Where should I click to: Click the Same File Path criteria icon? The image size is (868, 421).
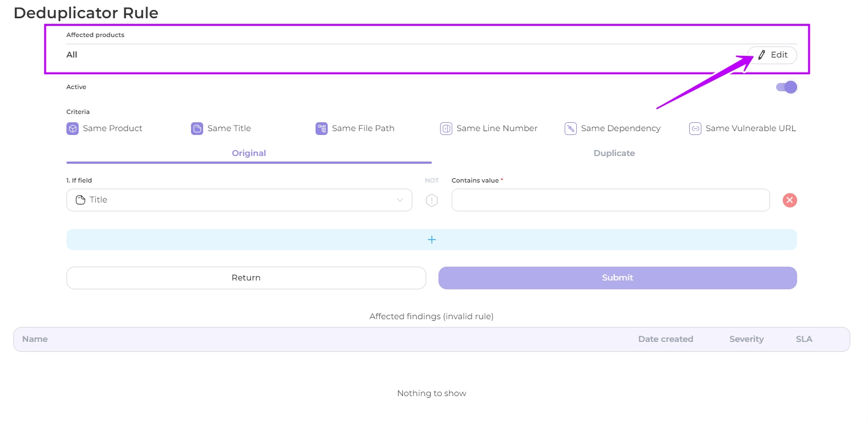point(322,128)
